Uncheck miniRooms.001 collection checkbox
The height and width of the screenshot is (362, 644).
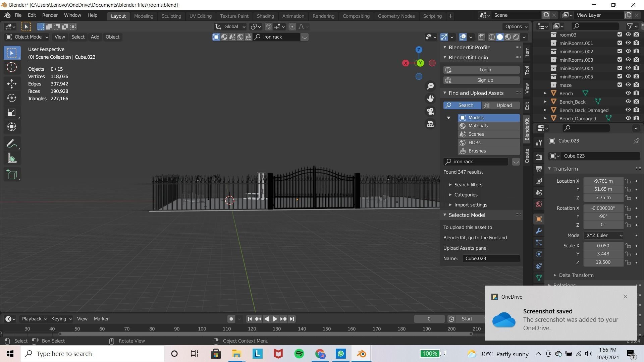coord(620,43)
